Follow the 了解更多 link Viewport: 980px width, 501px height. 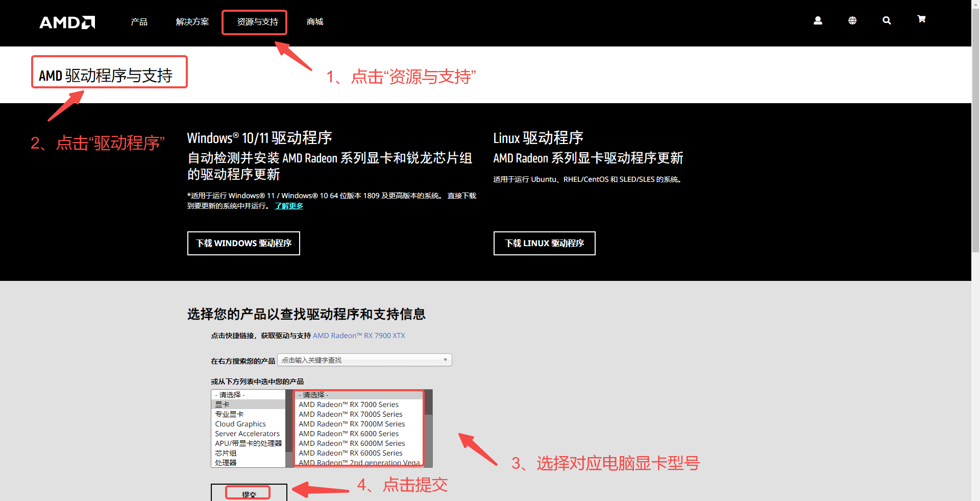(289, 206)
